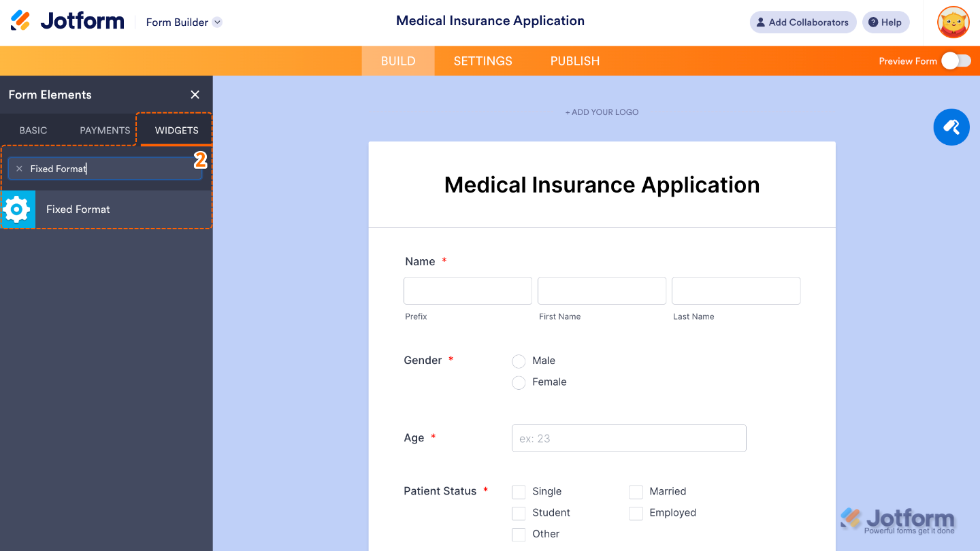The height and width of the screenshot is (551, 980).
Task: Select the Male gender radio button
Action: click(519, 361)
